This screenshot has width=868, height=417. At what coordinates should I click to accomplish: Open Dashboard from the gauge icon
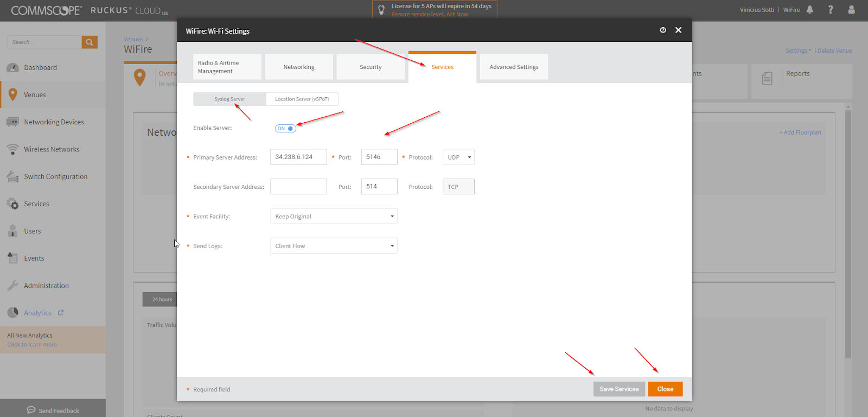(12, 68)
